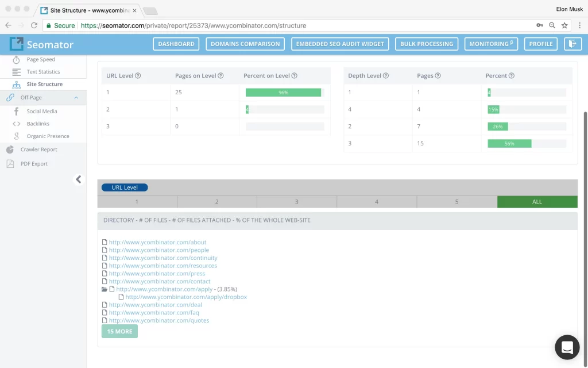Click the Off-Page chain link icon

click(10, 98)
